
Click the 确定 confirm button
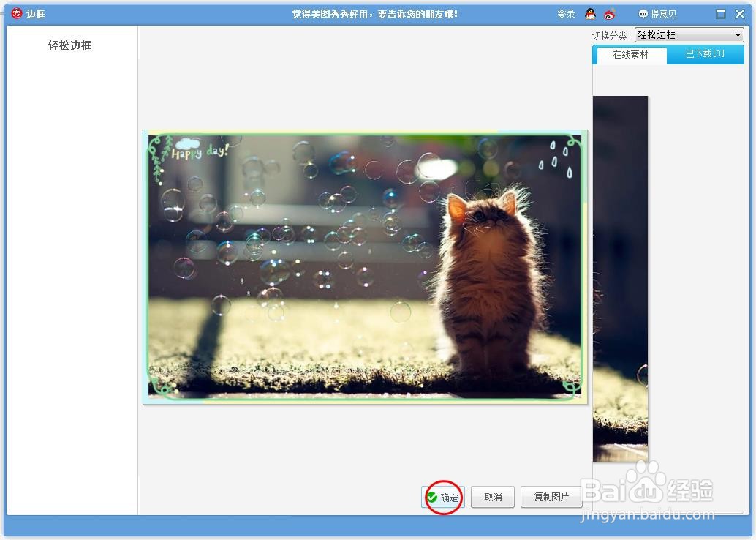pyautogui.click(x=443, y=497)
